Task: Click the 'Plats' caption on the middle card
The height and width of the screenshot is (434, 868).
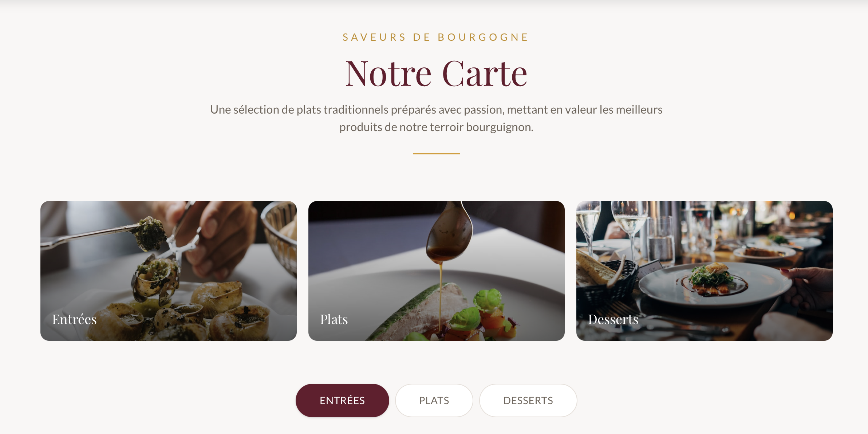Action: tap(334, 319)
